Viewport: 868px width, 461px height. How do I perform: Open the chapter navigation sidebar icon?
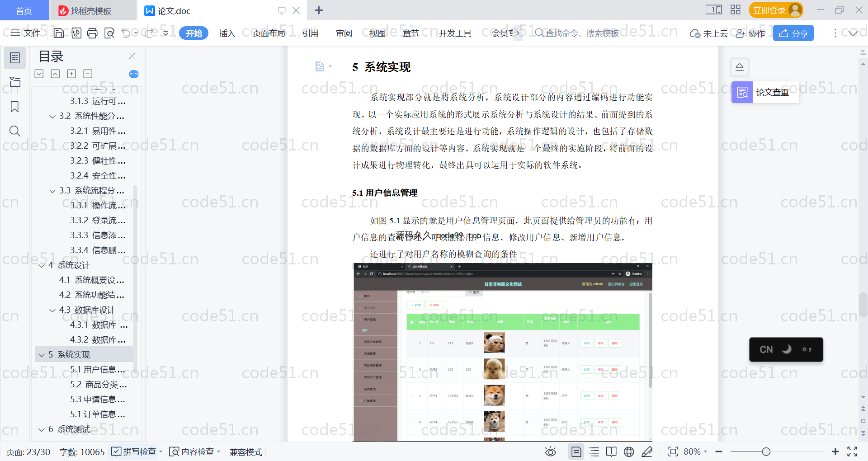15,82
